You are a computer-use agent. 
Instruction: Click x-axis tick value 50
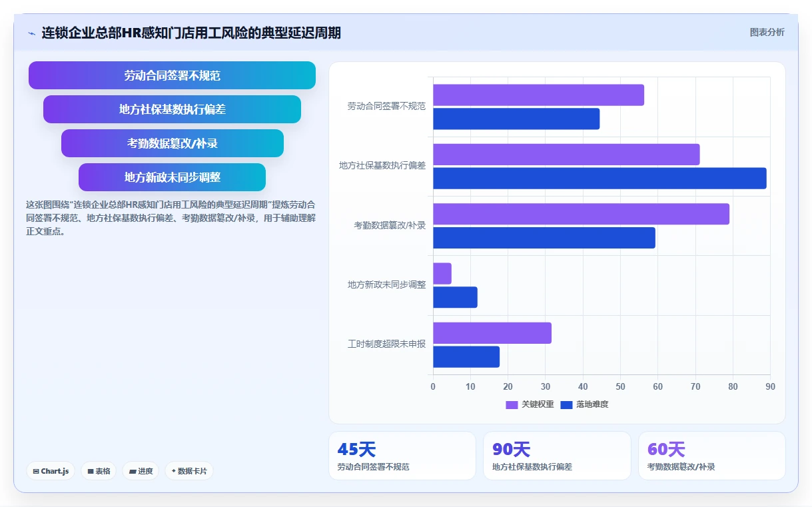[621, 387]
